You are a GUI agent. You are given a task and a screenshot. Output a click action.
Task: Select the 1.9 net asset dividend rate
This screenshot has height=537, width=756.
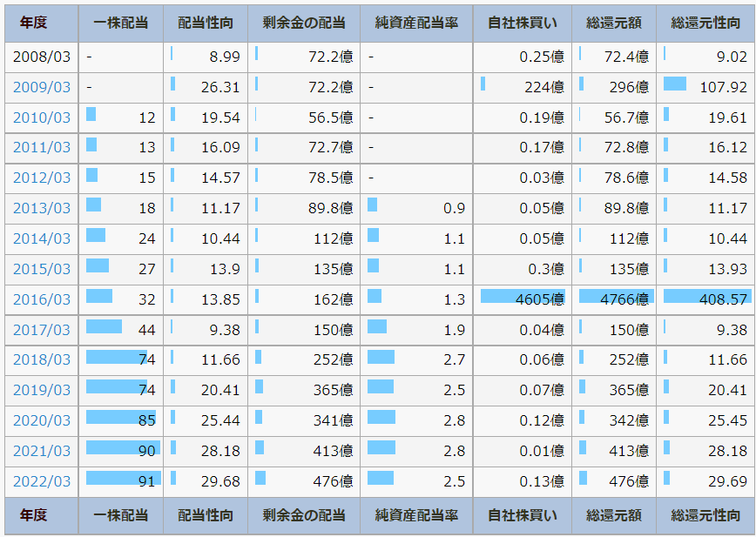(x=454, y=330)
